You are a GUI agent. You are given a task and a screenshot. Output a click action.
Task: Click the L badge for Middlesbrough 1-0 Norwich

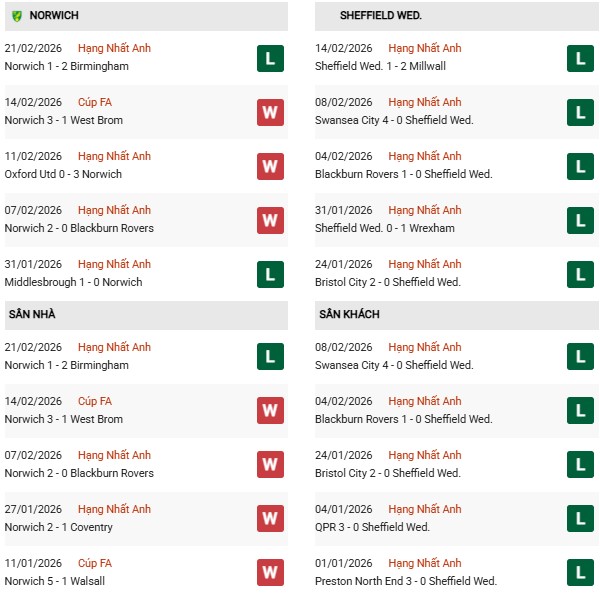coord(270,274)
